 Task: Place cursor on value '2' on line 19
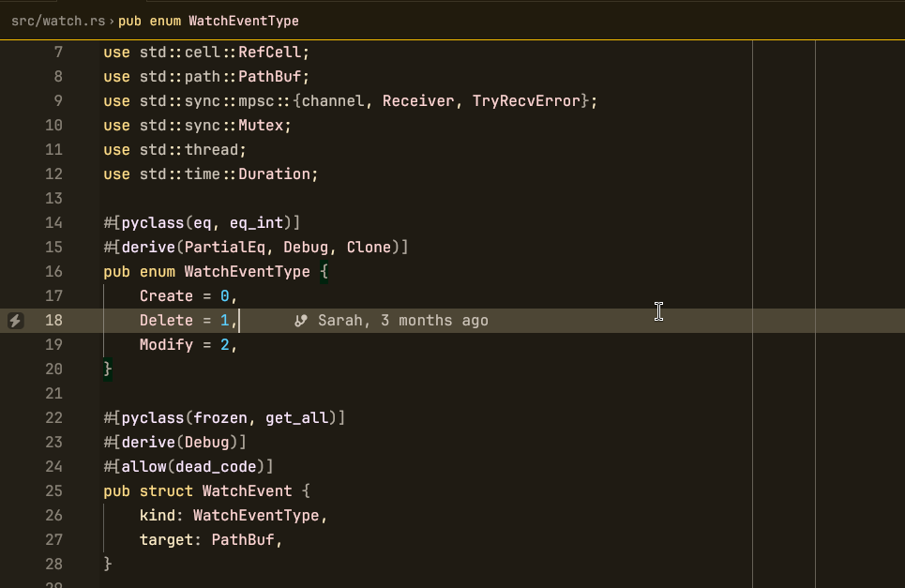[x=224, y=344]
